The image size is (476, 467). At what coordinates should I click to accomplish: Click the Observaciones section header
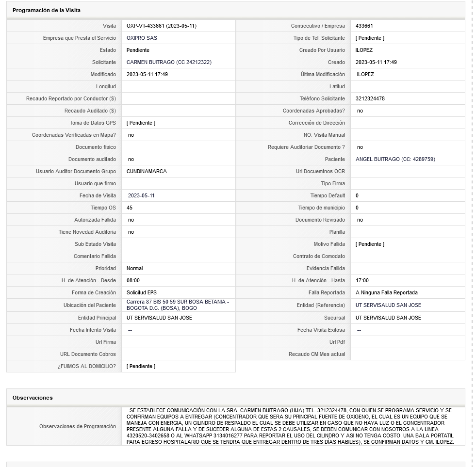pos(33,398)
